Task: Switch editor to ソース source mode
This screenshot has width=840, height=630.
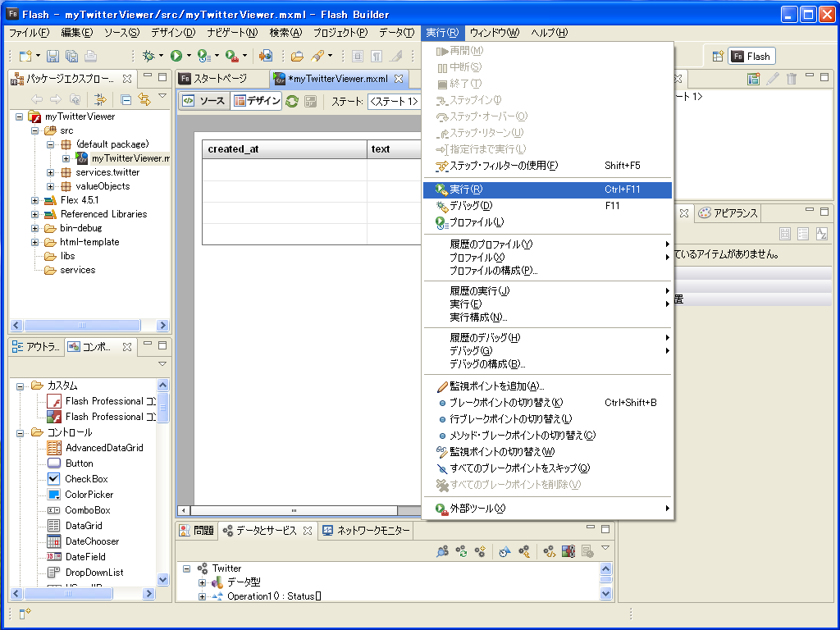Action: tap(204, 101)
